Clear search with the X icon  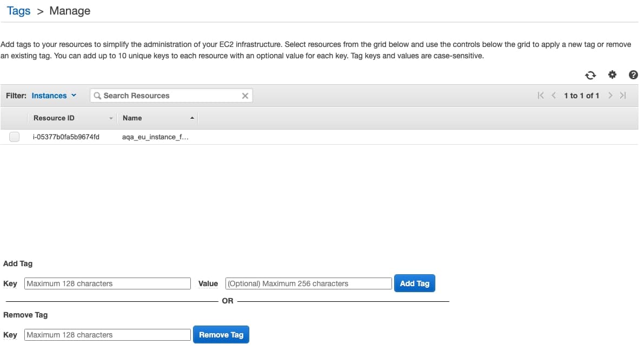point(245,96)
